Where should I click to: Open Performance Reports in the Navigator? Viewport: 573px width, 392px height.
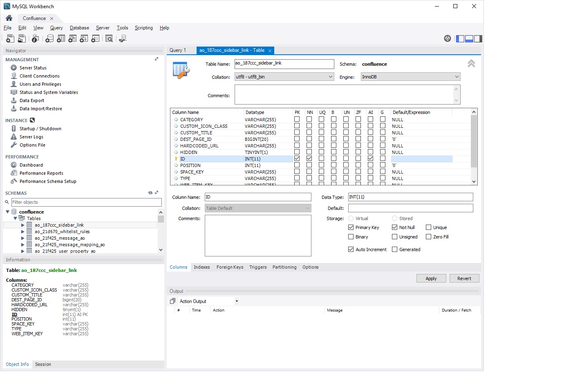[41, 173]
